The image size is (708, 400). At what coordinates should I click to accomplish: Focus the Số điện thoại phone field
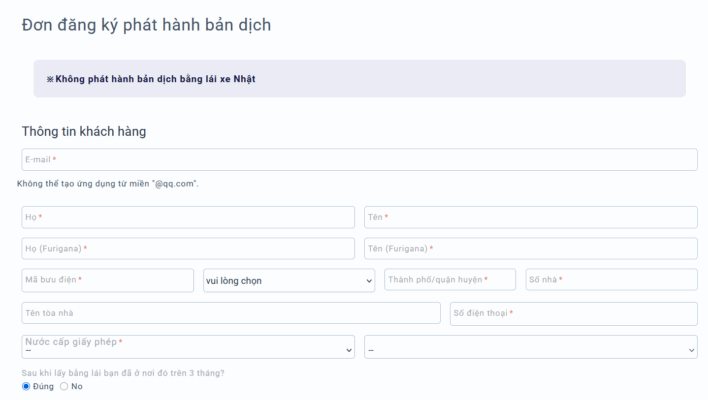pos(573,313)
